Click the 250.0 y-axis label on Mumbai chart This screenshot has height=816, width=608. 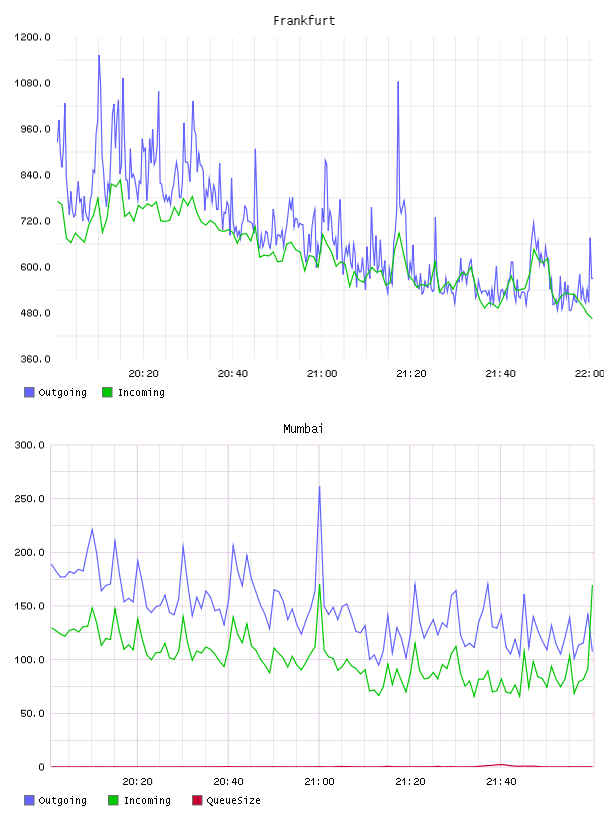pos(30,499)
